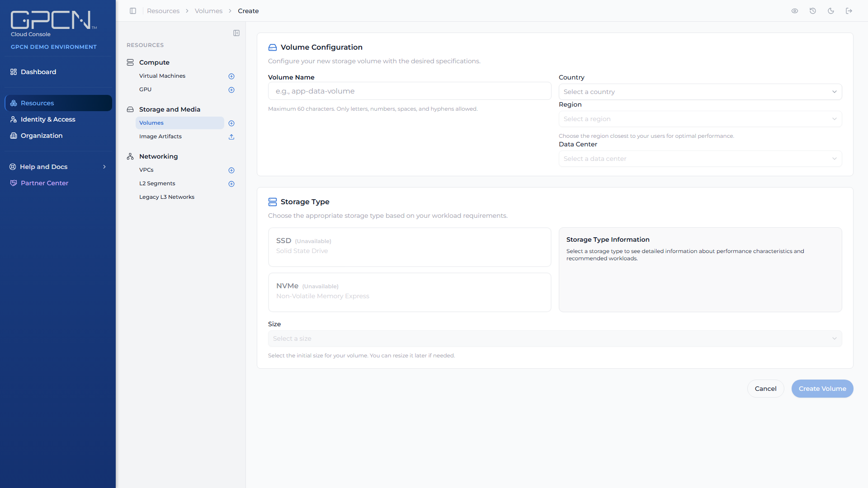The image size is (868, 488).
Task: Open Dashboard from the sidebar
Action: tap(58, 72)
